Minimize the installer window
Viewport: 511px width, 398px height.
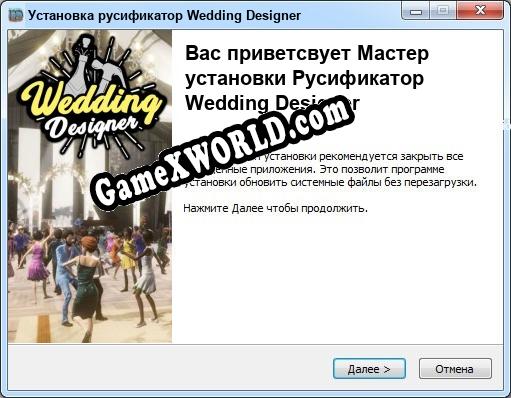coord(416,11)
